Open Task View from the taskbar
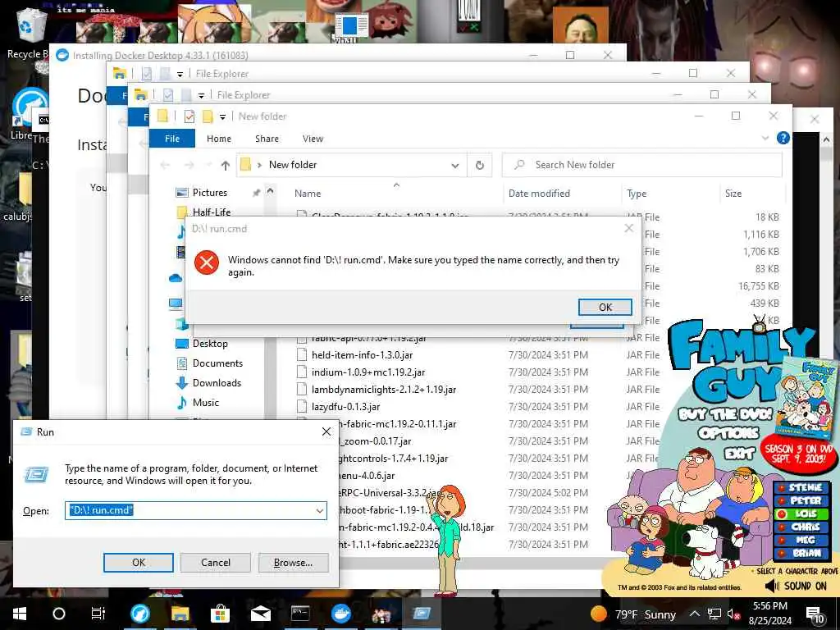The height and width of the screenshot is (630, 840). click(98, 614)
